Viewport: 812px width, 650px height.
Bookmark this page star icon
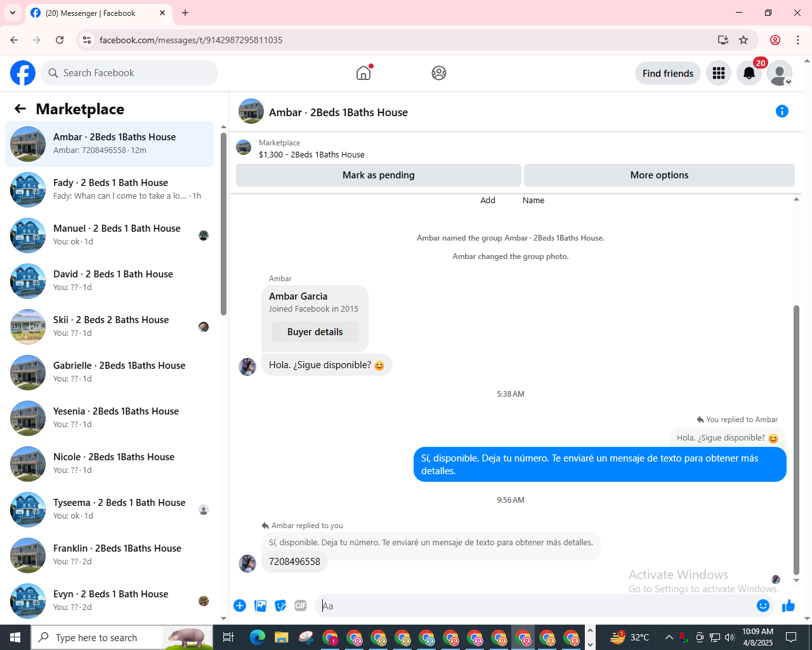pyautogui.click(x=743, y=40)
